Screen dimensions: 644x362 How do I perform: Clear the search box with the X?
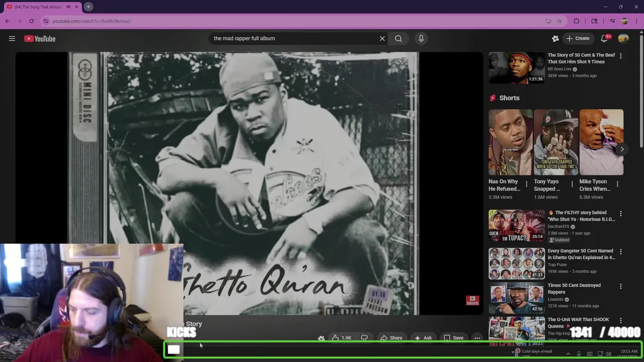click(382, 38)
